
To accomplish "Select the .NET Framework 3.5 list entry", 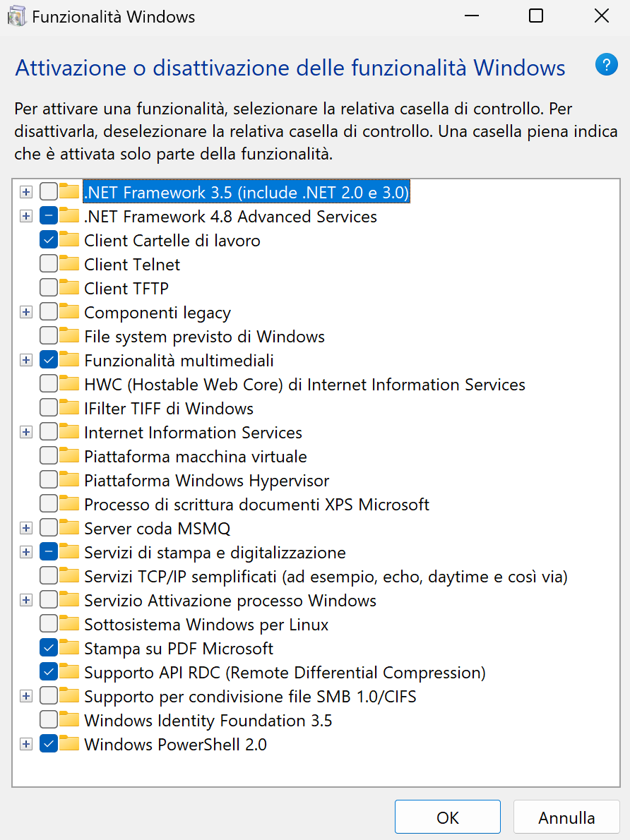I will coord(246,193).
